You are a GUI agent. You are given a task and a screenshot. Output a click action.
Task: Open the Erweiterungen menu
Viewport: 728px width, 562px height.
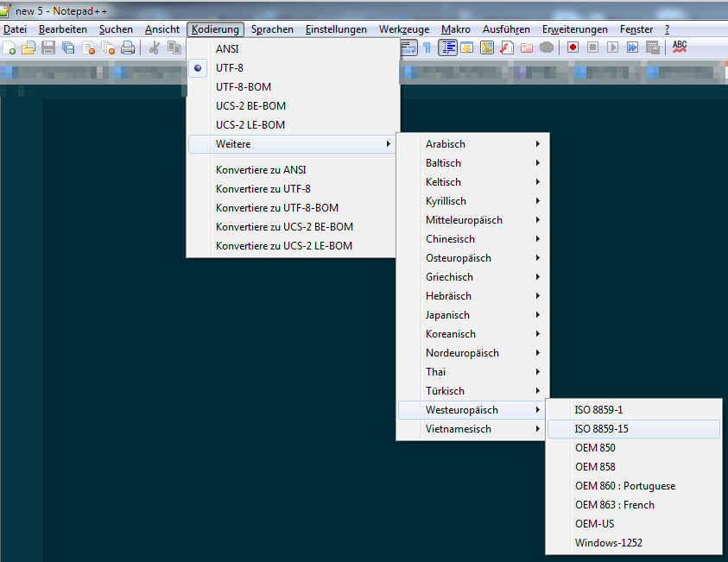point(575,29)
